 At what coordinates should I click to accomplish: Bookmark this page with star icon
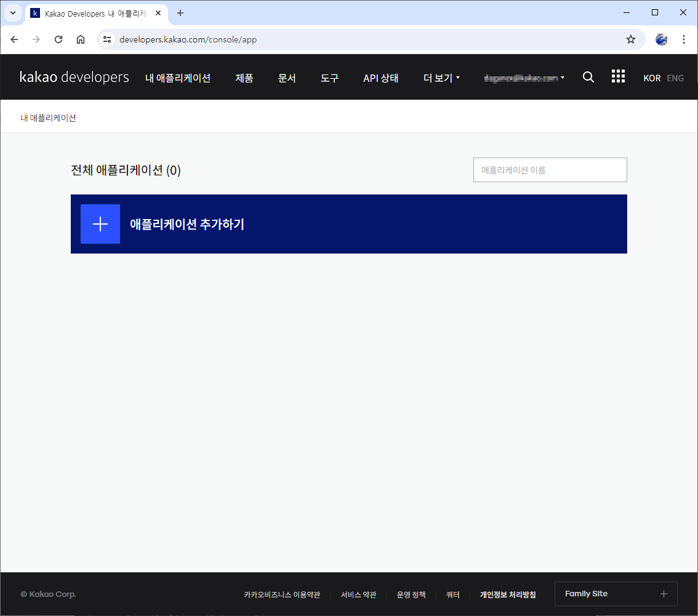(x=631, y=39)
